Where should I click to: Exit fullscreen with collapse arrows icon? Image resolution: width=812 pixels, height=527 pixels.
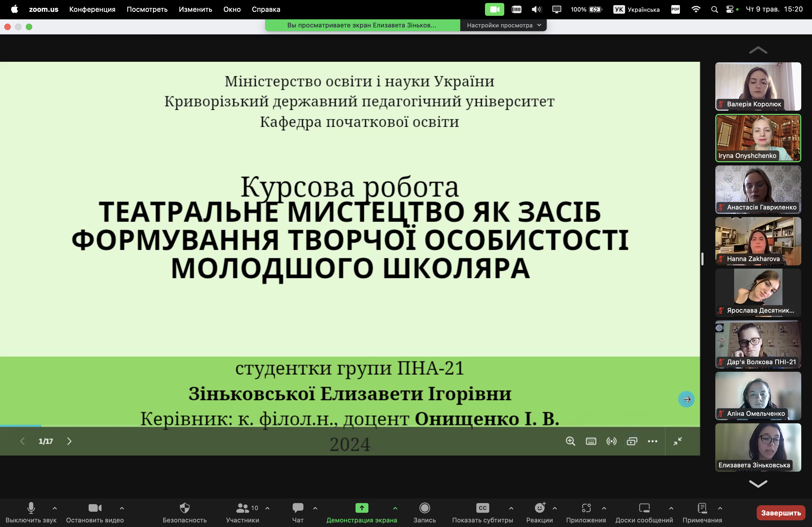pyautogui.click(x=677, y=441)
